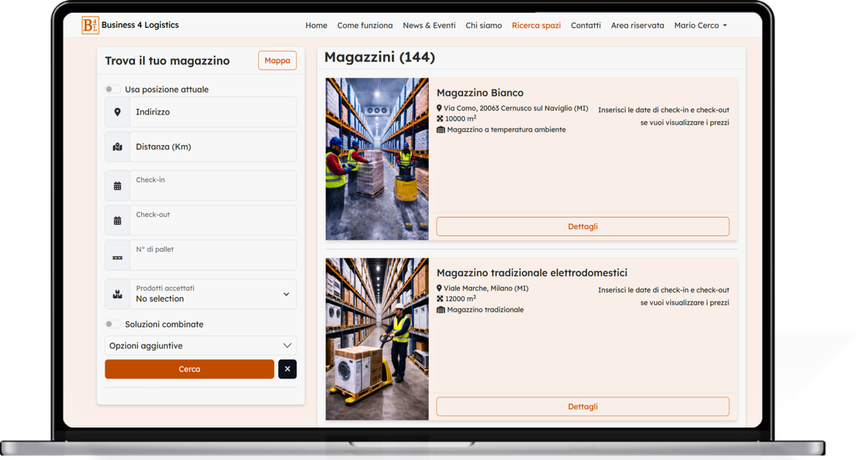Click the Magazzino tradizionale elettrodomestici photo
Screen dimensions: 868x460
[377, 338]
